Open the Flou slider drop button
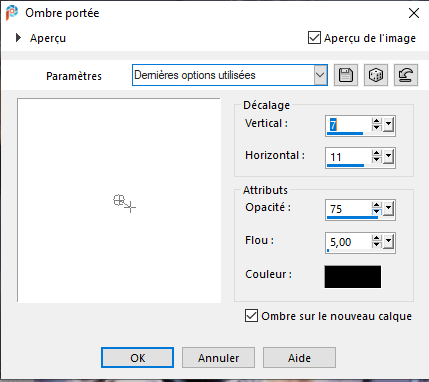 389,241
